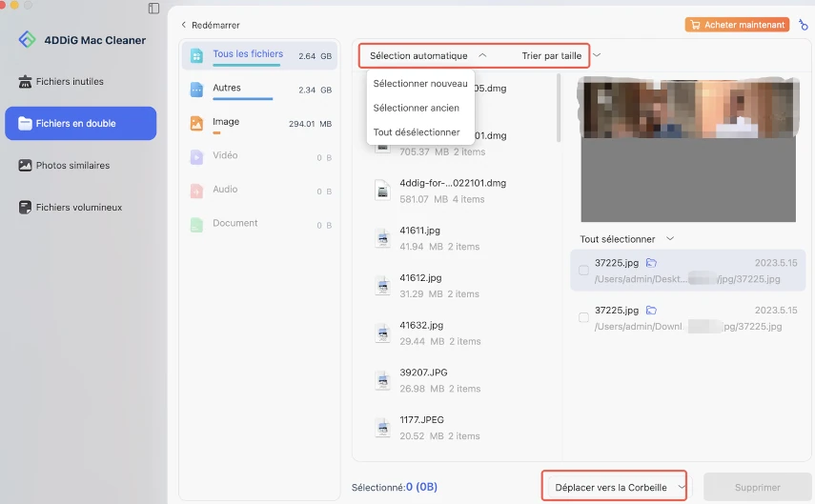Reveal Downloads 37225.jpg with folder icon
The height and width of the screenshot is (504, 815).
[x=651, y=311]
